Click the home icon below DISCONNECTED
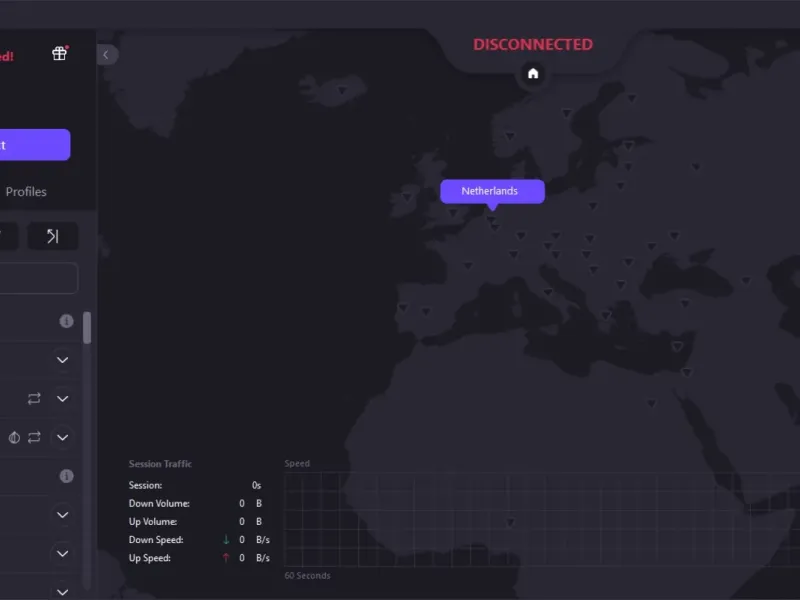 [x=533, y=73]
